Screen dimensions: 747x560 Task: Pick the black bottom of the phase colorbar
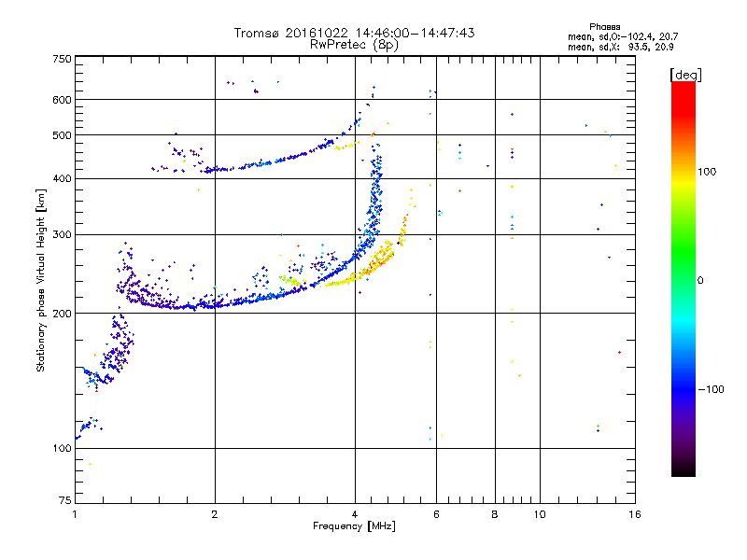(684, 471)
